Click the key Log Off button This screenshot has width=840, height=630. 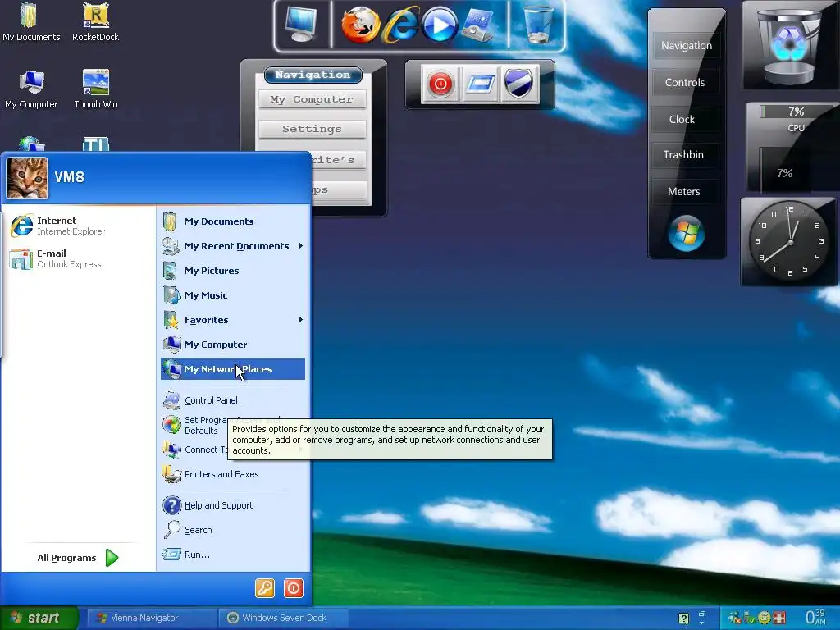pos(265,588)
